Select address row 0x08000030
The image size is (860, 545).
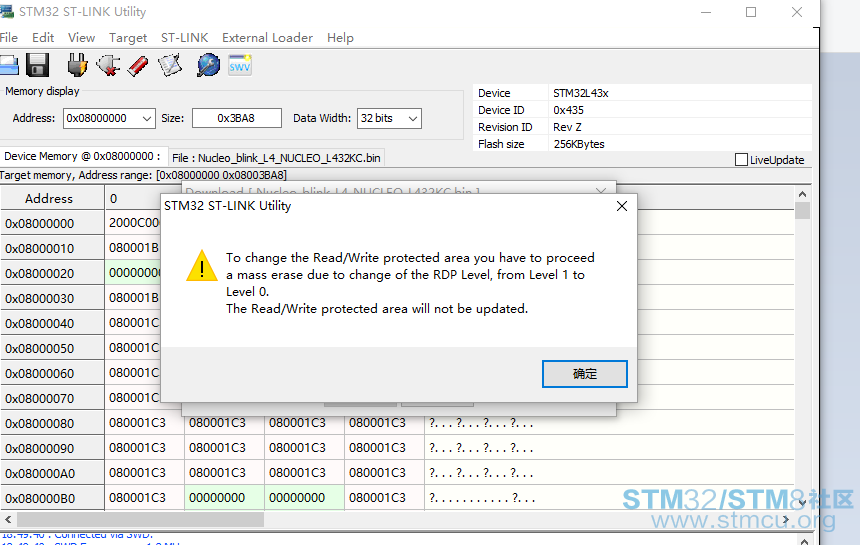[x=52, y=298]
